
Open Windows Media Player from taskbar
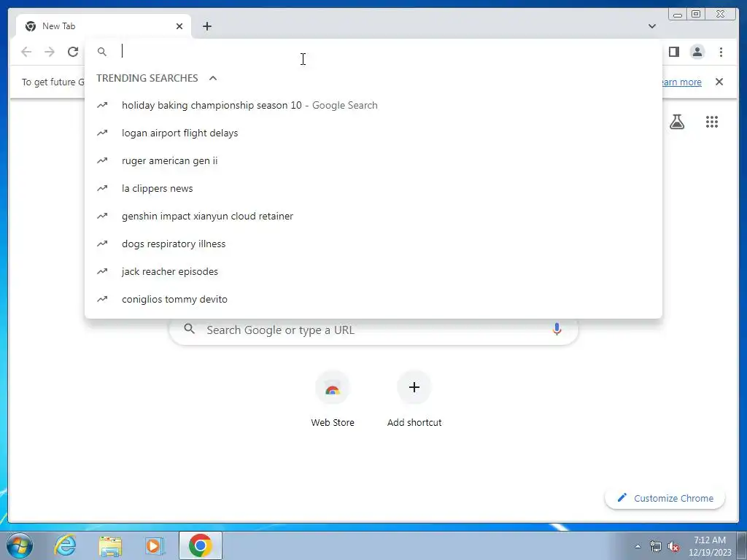tap(155, 545)
